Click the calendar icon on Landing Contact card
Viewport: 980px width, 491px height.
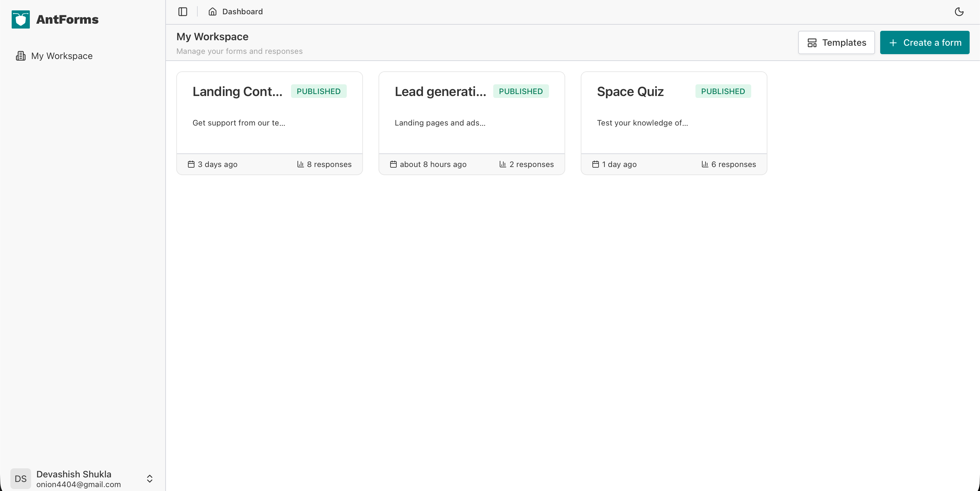pyautogui.click(x=191, y=164)
